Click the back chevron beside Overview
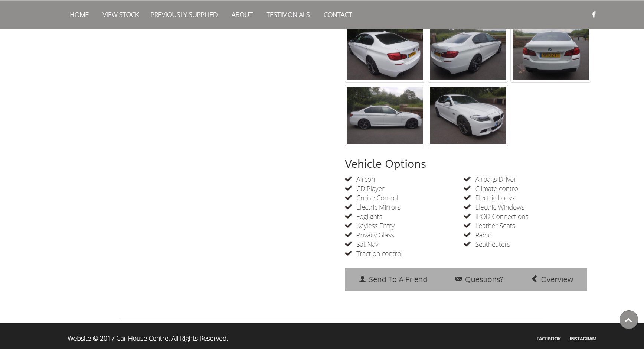 pyautogui.click(x=534, y=279)
